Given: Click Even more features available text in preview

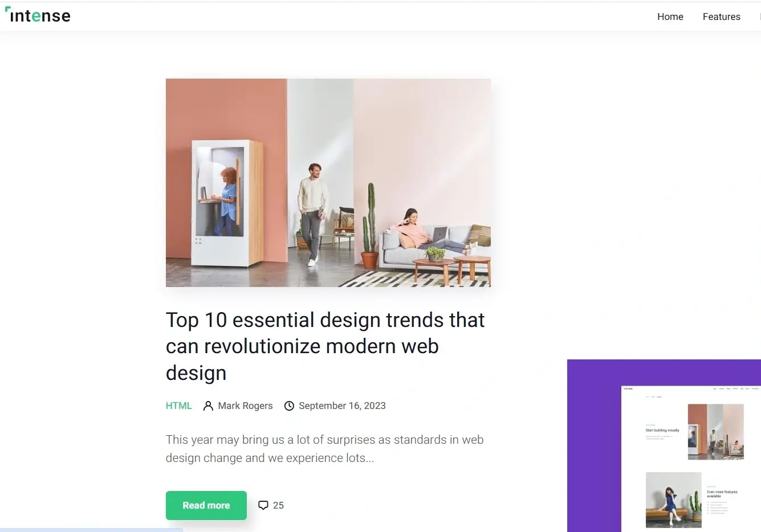Looking at the screenshot, I should coord(722,494).
